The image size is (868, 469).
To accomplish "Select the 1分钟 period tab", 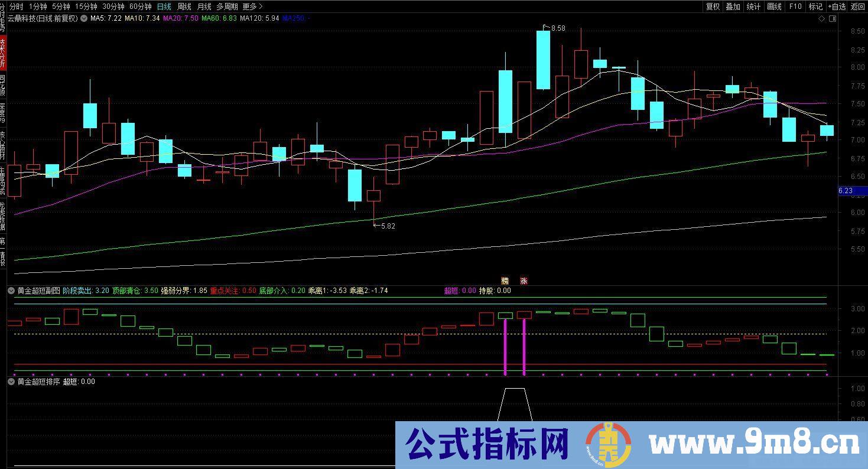I will (37, 6).
